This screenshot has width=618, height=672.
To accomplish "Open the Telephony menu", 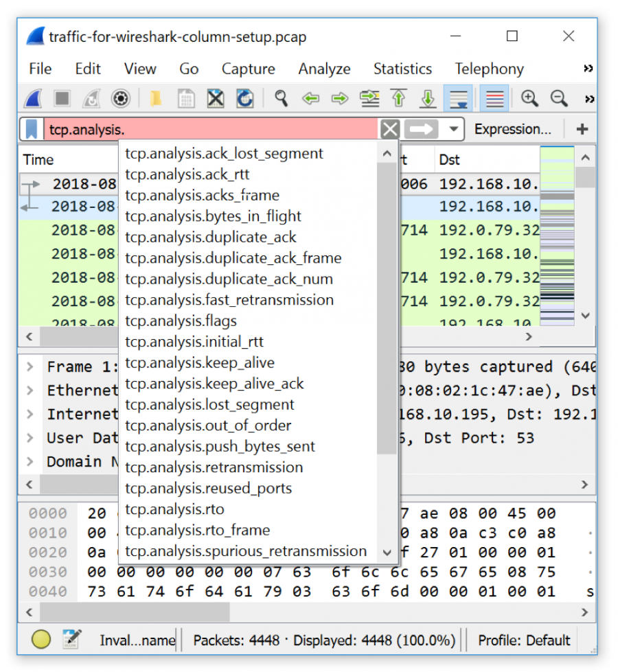I will click(489, 69).
